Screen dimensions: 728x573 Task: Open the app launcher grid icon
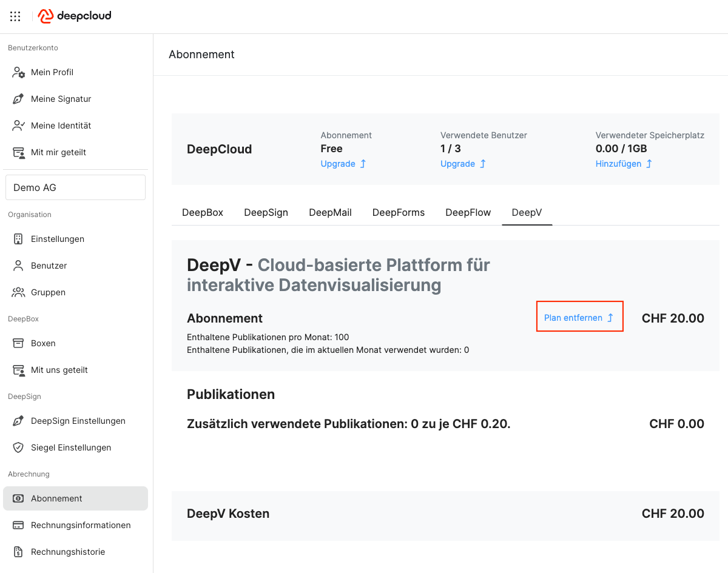point(15,16)
